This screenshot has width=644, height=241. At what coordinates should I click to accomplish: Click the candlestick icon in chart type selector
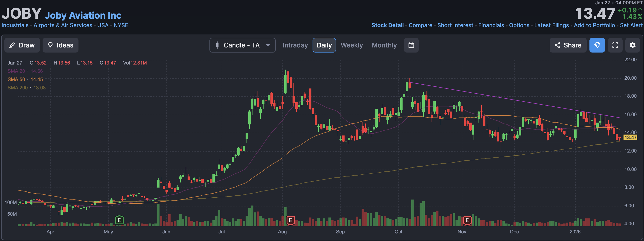[217, 45]
